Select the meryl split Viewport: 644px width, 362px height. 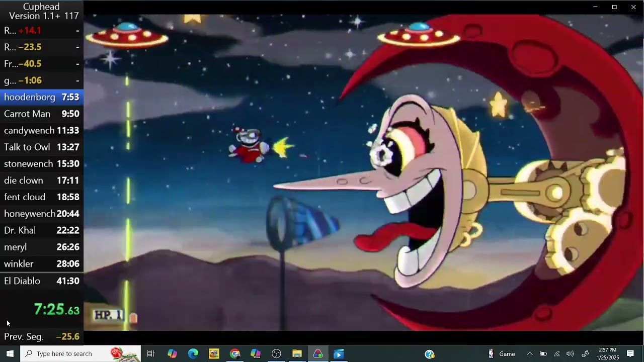pos(42,247)
